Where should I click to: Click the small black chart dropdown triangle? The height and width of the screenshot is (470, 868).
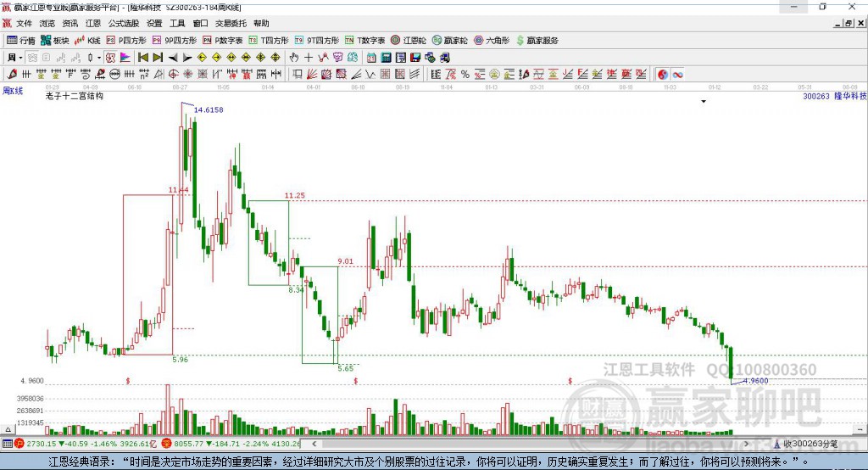[704, 102]
